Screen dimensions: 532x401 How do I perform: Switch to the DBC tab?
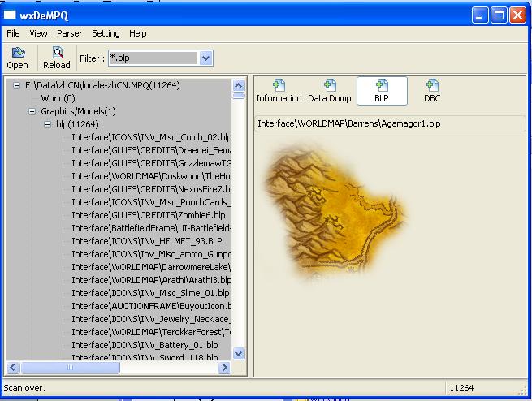tap(432, 91)
